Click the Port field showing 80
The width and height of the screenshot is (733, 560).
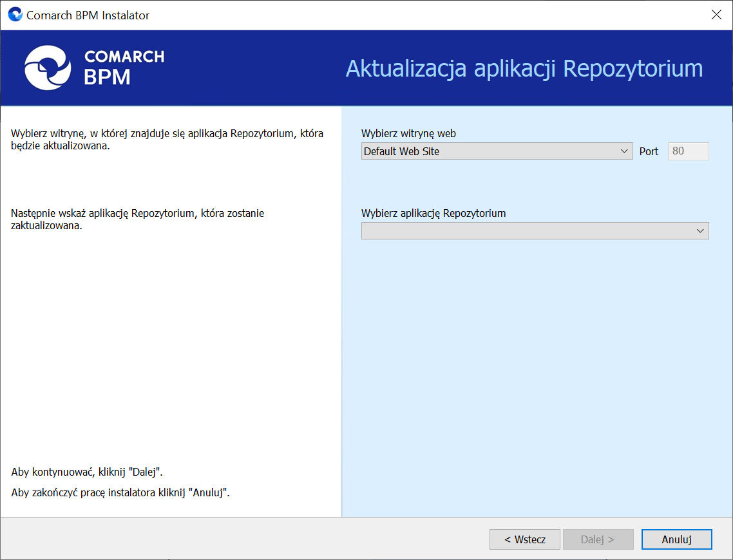(688, 151)
